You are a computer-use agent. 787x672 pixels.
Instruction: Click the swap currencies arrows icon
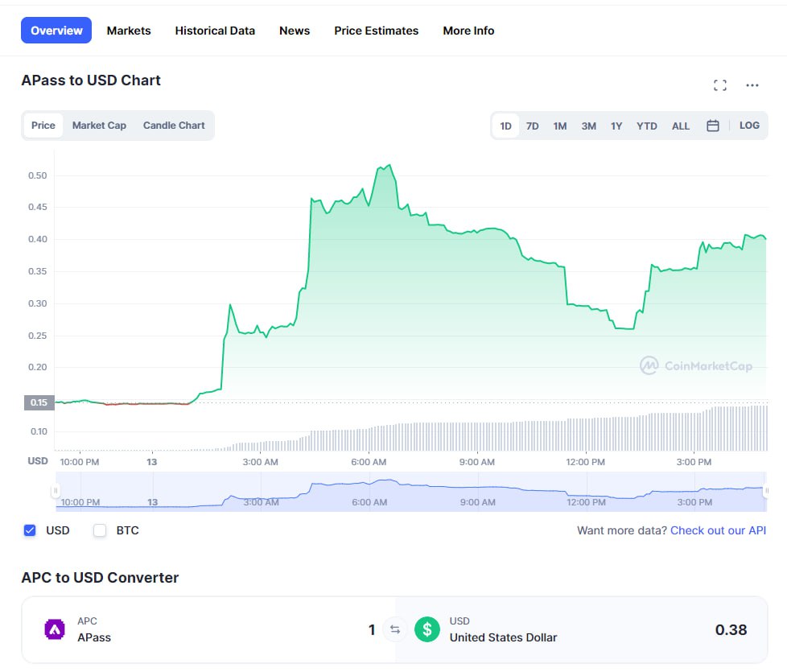click(x=395, y=629)
